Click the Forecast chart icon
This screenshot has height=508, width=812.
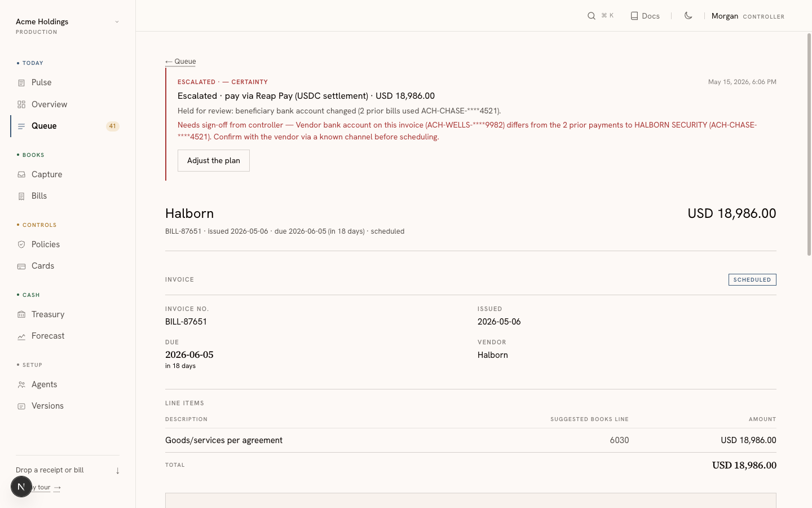click(21, 336)
